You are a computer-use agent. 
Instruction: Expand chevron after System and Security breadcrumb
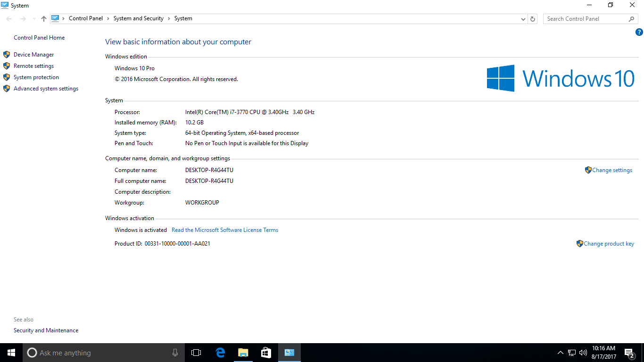click(169, 18)
